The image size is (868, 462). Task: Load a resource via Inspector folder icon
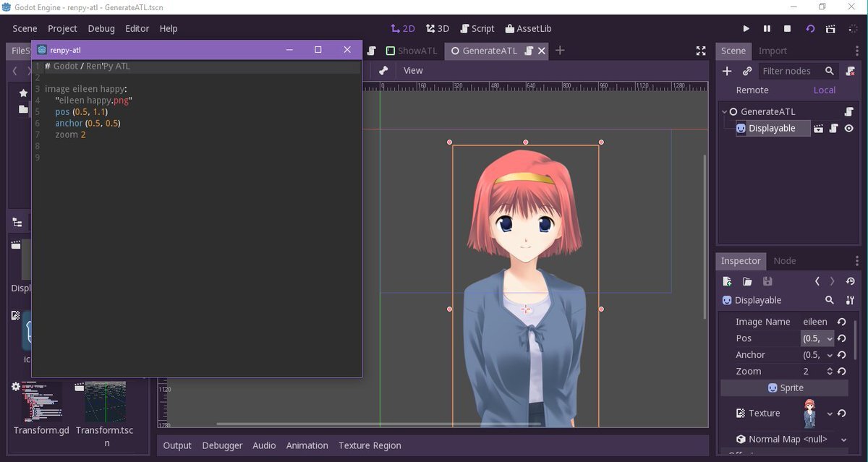[x=747, y=281]
